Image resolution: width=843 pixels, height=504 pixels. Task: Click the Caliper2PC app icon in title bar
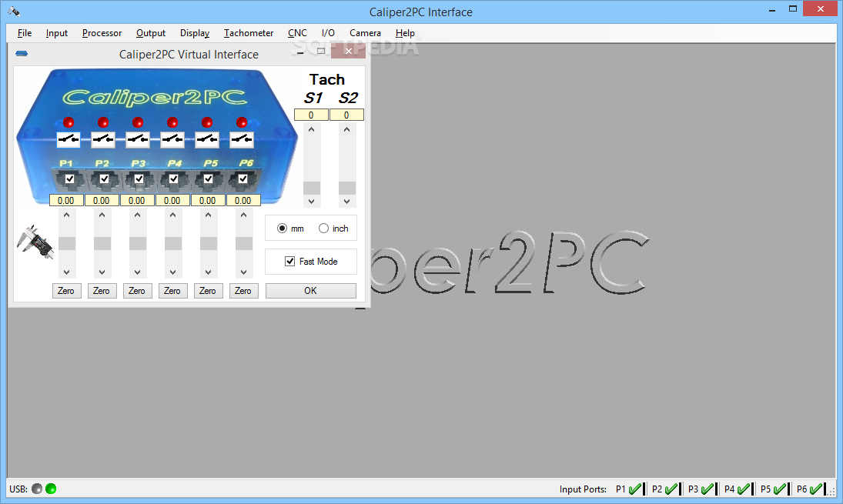click(x=14, y=12)
